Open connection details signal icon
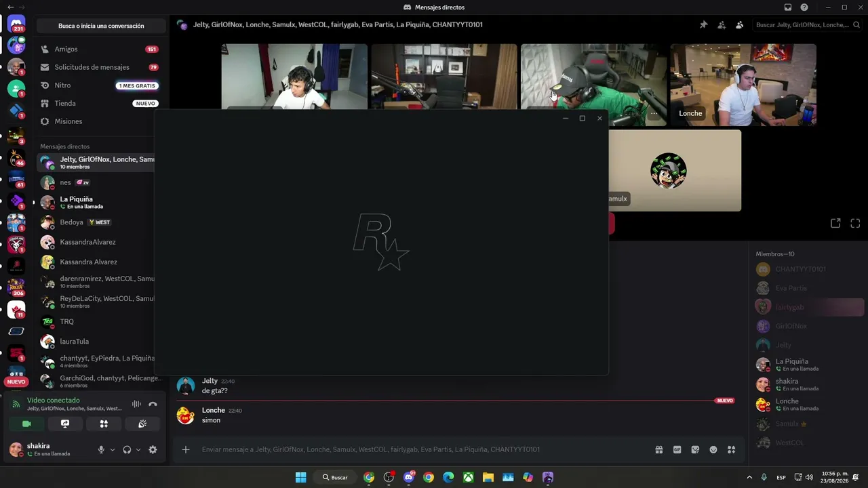Image resolution: width=868 pixels, height=488 pixels. (16, 404)
